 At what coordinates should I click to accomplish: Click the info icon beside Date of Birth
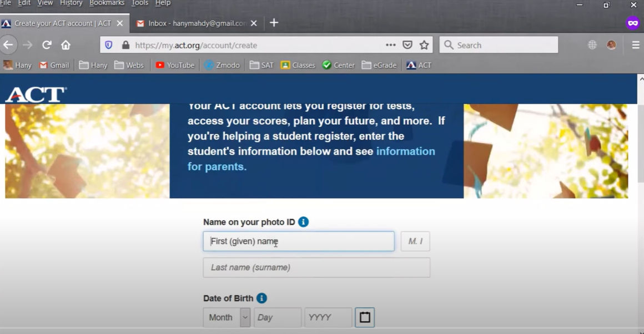pos(261,298)
